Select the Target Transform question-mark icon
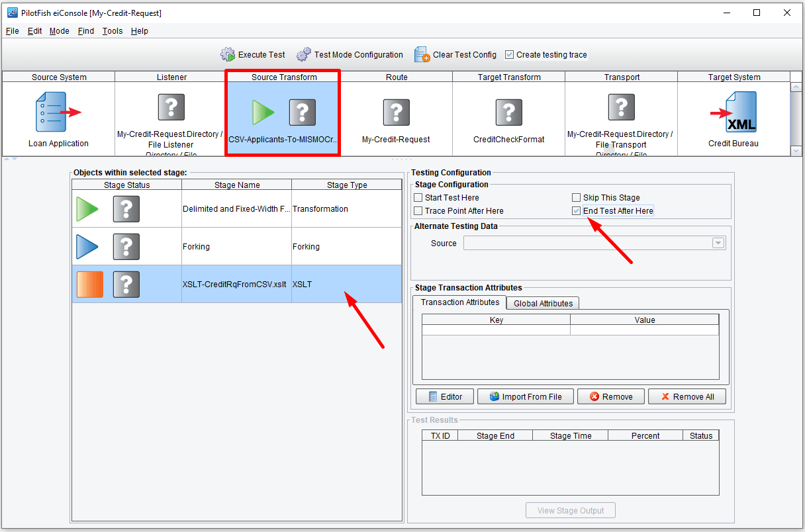805x532 pixels. (509, 112)
